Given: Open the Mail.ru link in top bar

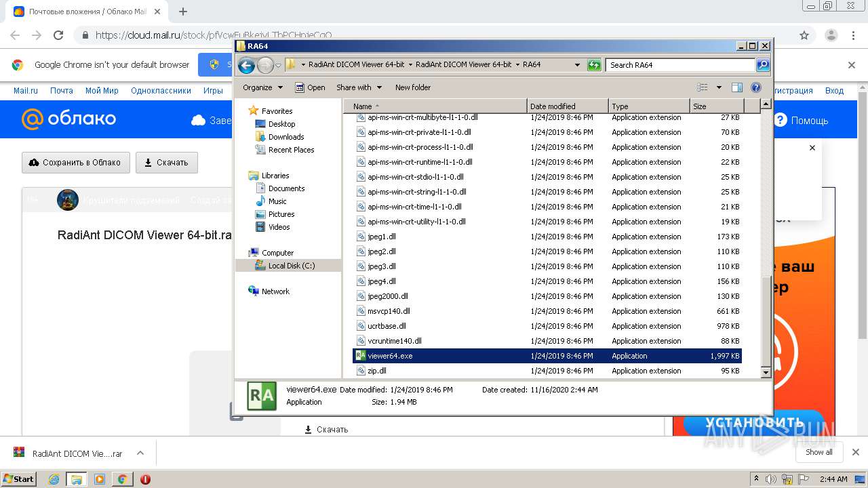Looking at the screenshot, I should click(x=26, y=91).
